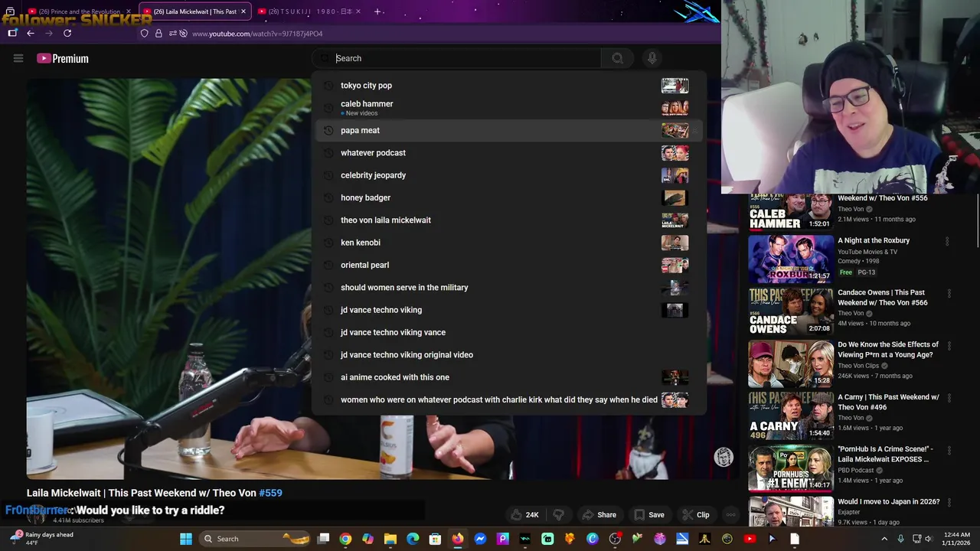Open the weather widget 'Rainy days ahead'

[43, 539]
